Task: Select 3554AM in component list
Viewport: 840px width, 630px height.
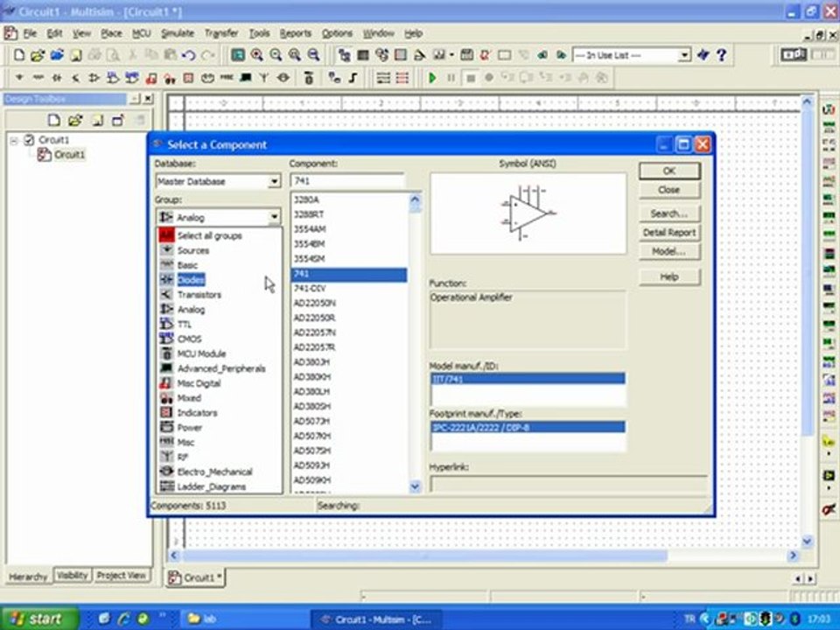Action: [349, 229]
